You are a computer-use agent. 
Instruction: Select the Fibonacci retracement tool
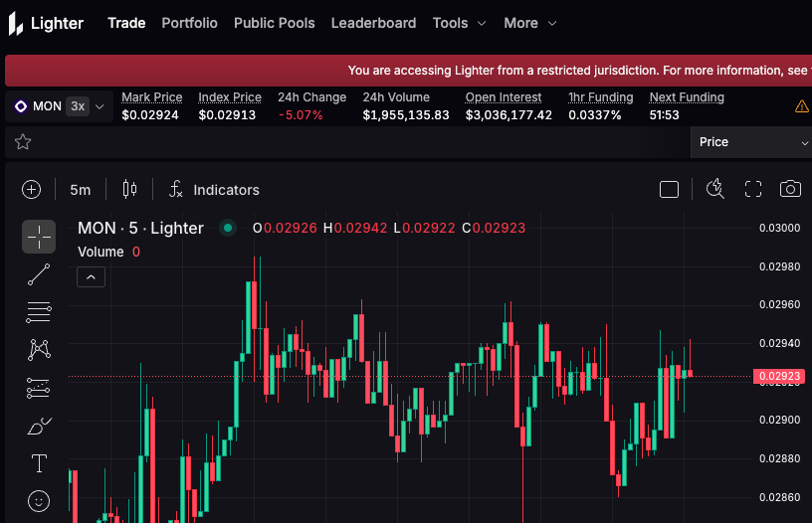(39, 312)
